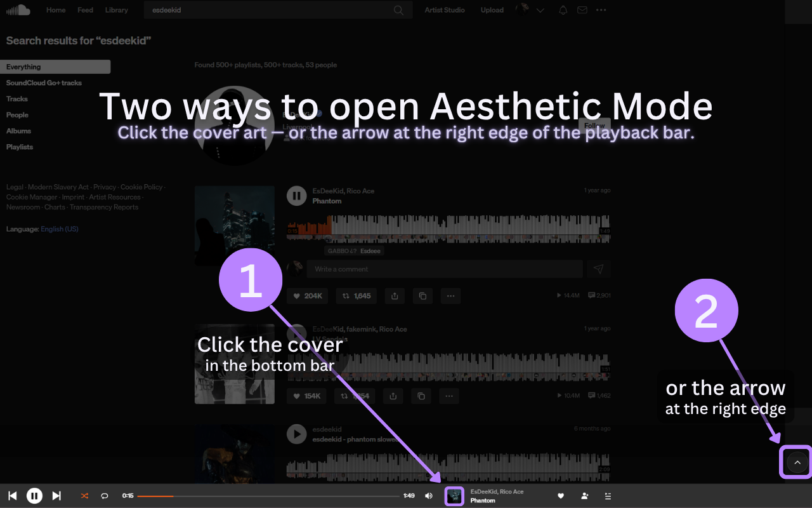
Task: Skip to the next track
Action: [56, 496]
